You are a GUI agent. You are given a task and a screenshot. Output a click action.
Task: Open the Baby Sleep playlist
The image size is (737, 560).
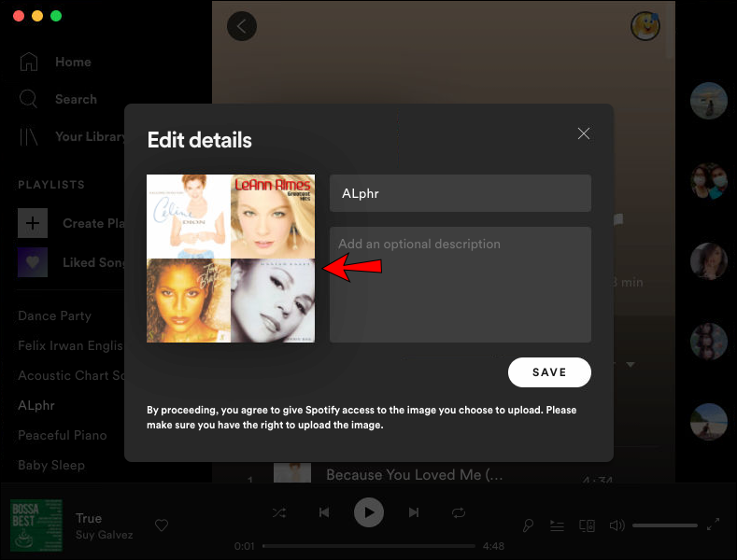(x=51, y=465)
